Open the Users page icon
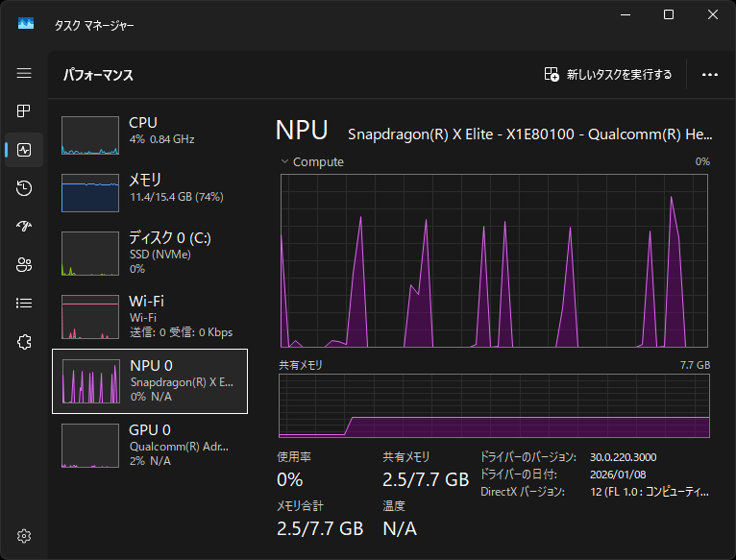Image resolution: width=736 pixels, height=560 pixels. click(24, 265)
